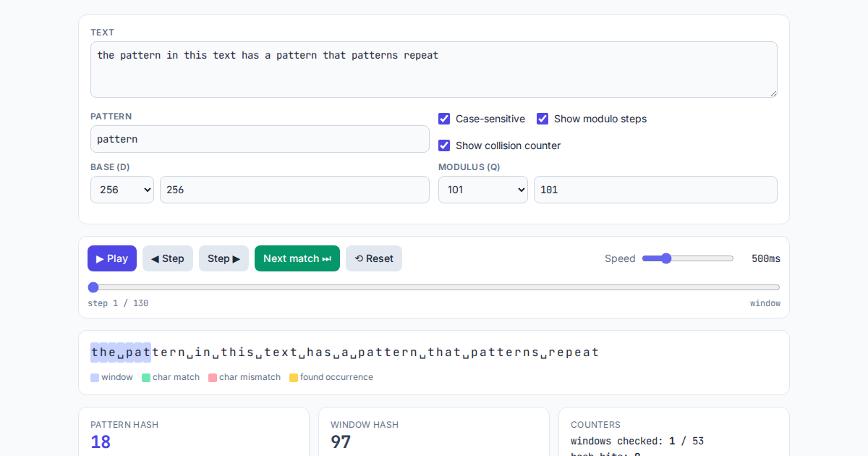Click the word 'repeat' in the character display
Screen dimensions: 868x456
[574, 352]
